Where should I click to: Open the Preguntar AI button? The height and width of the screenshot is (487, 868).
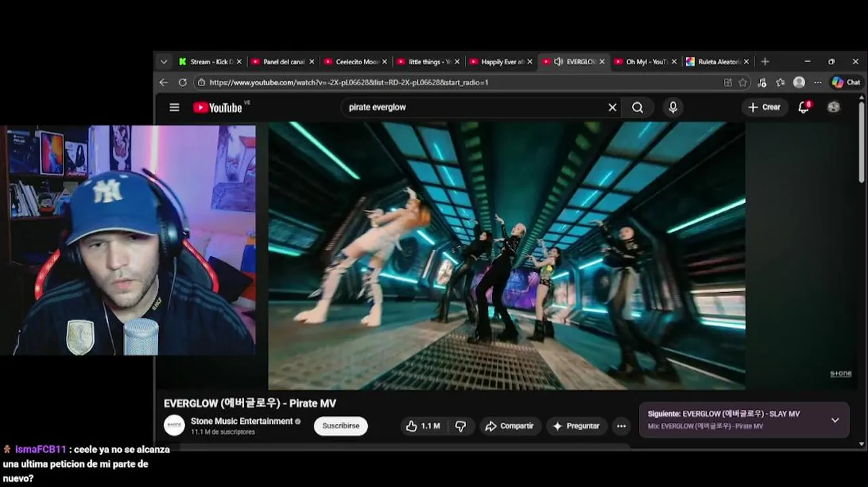click(577, 426)
